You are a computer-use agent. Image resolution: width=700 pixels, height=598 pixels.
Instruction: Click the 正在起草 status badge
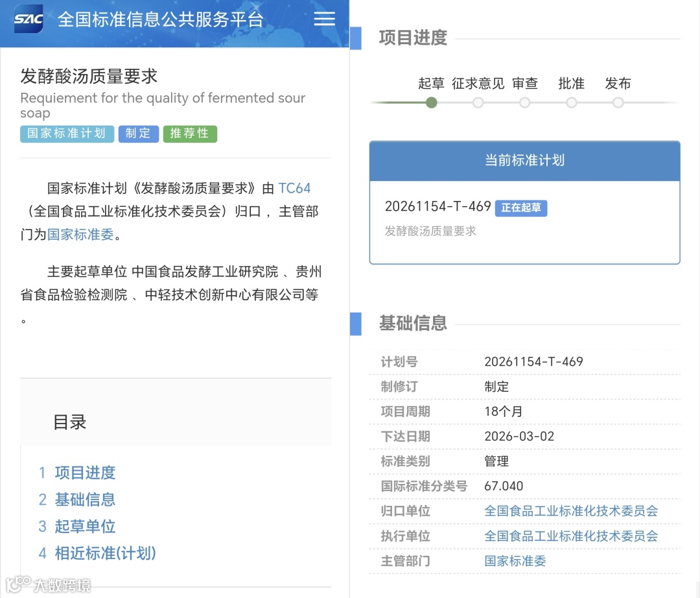521,208
